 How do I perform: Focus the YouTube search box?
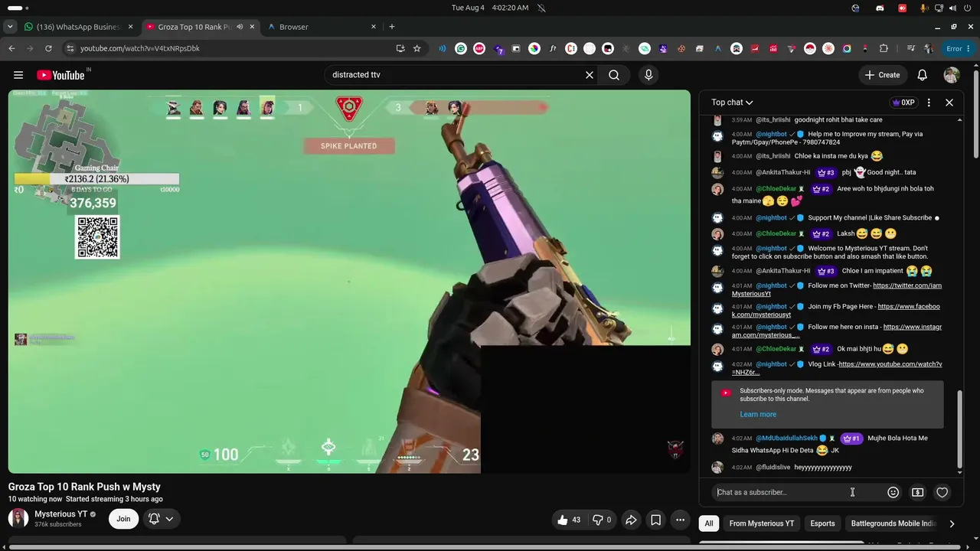click(456, 75)
